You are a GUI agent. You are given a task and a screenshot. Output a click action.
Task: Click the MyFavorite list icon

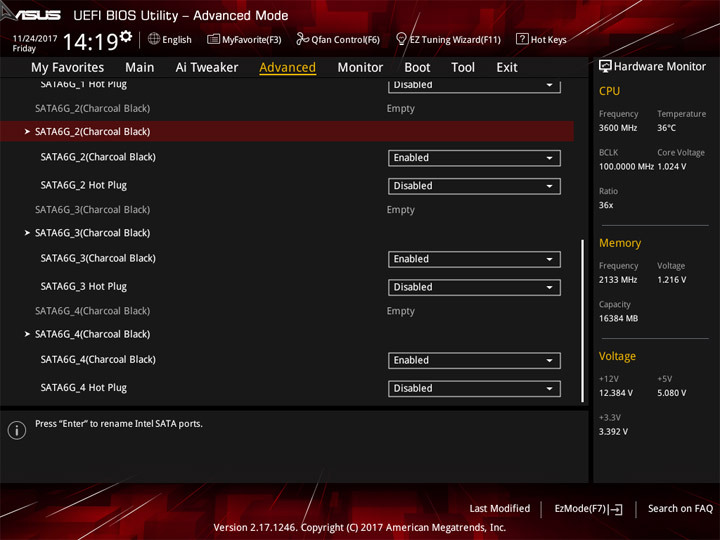click(x=213, y=39)
